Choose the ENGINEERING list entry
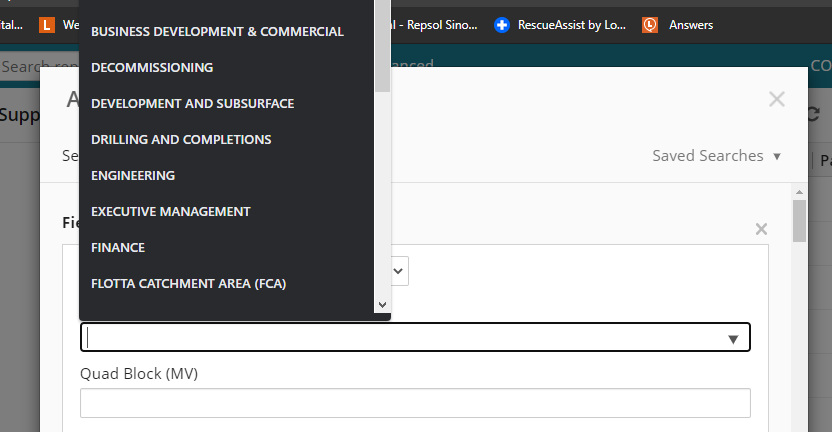This screenshot has width=832, height=432. [x=133, y=176]
